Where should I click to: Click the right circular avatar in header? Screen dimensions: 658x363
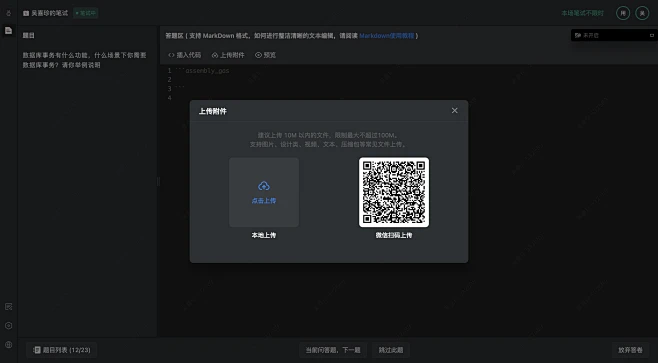click(642, 13)
